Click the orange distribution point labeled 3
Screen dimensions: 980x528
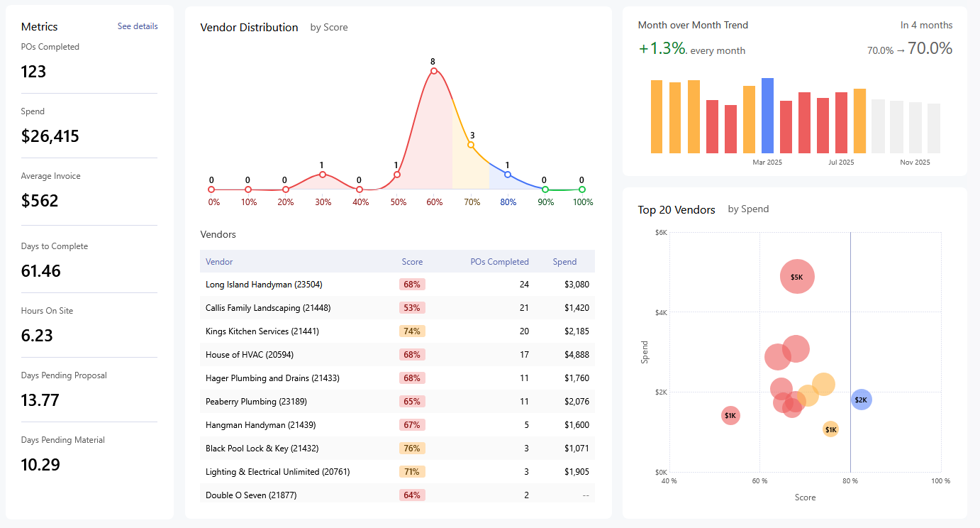[471, 145]
